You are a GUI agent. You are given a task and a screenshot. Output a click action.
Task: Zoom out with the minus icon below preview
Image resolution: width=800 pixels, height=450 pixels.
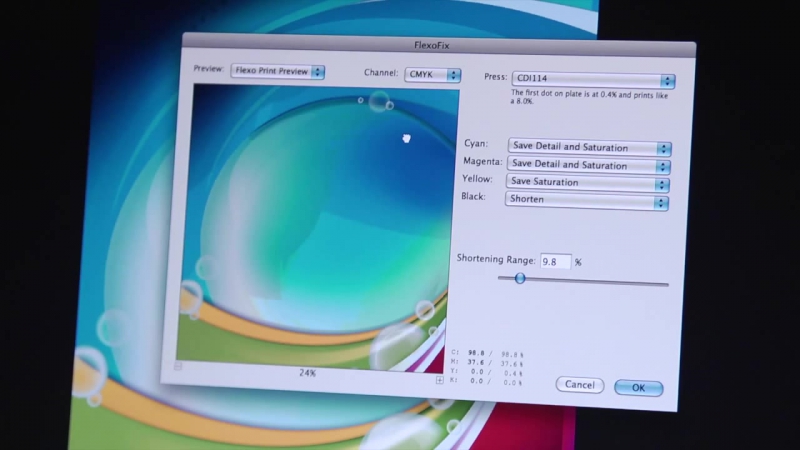(178, 366)
